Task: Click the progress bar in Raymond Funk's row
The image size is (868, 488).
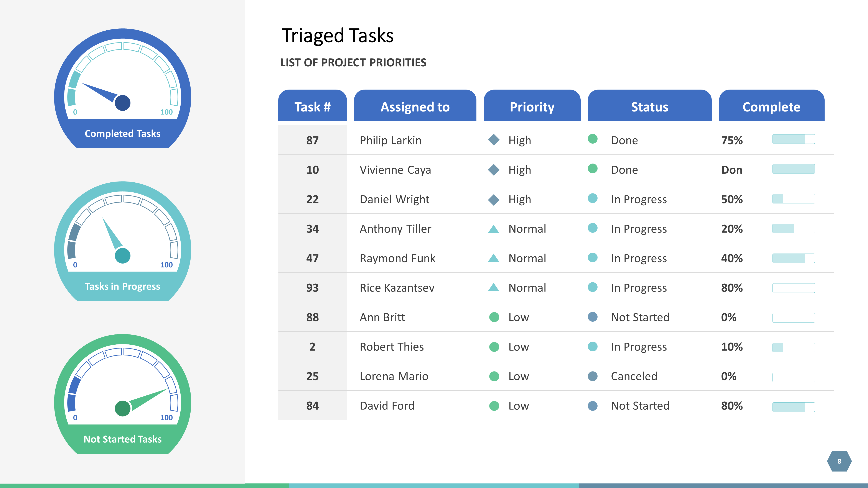Action: point(793,258)
